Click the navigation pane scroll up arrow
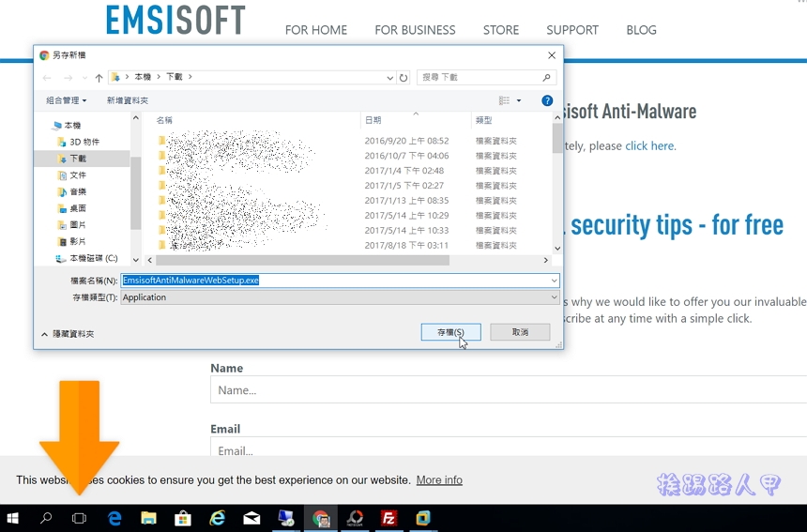807x532 pixels. 136,118
